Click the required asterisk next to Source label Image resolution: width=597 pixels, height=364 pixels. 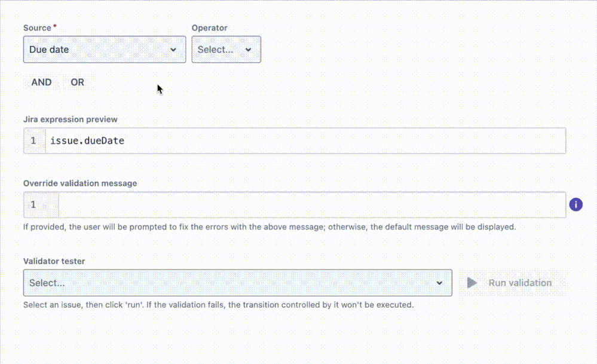(x=54, y=25)
